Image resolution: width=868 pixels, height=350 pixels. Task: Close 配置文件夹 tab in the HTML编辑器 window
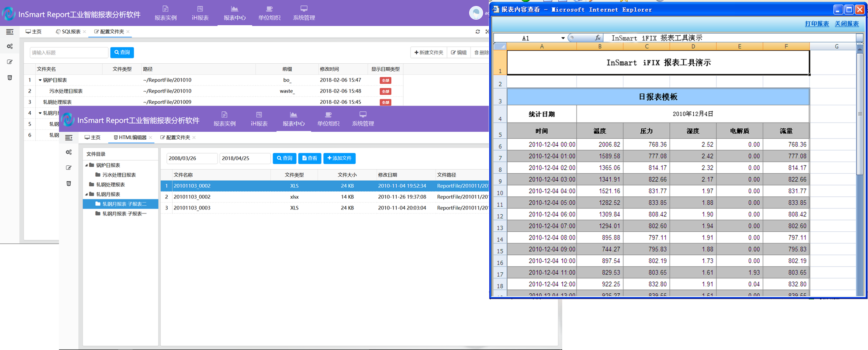(194, 137)
